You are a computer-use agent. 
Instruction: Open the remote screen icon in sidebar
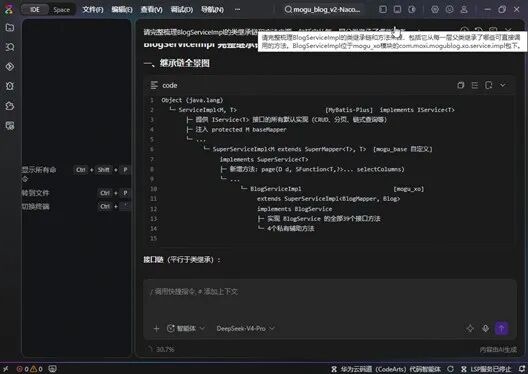pyautogui.click(x=10, y=126)
